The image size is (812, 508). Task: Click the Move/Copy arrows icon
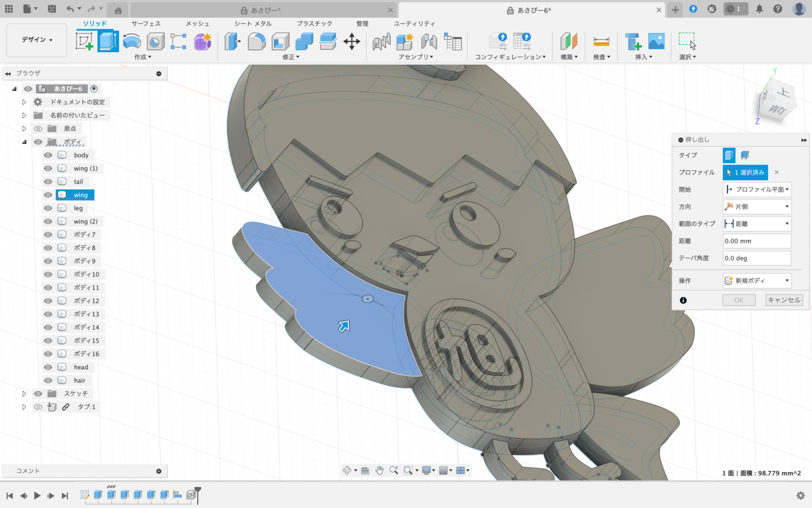(352, 41)
